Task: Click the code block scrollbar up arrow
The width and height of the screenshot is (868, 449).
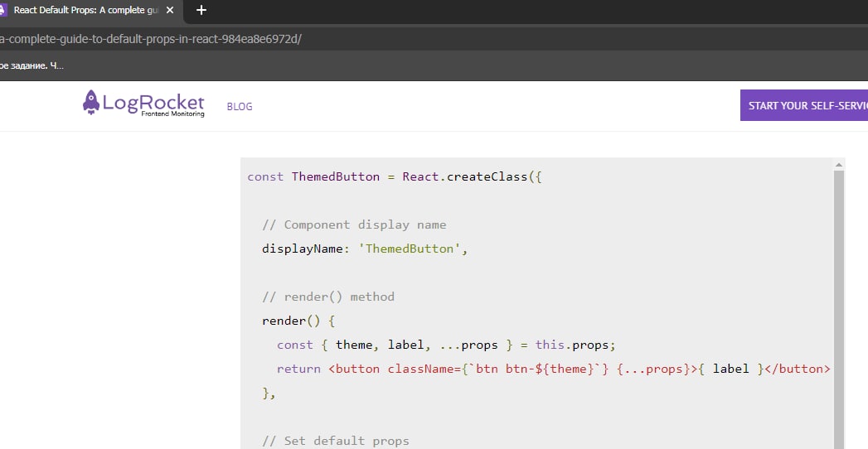Action: [839, 166]
